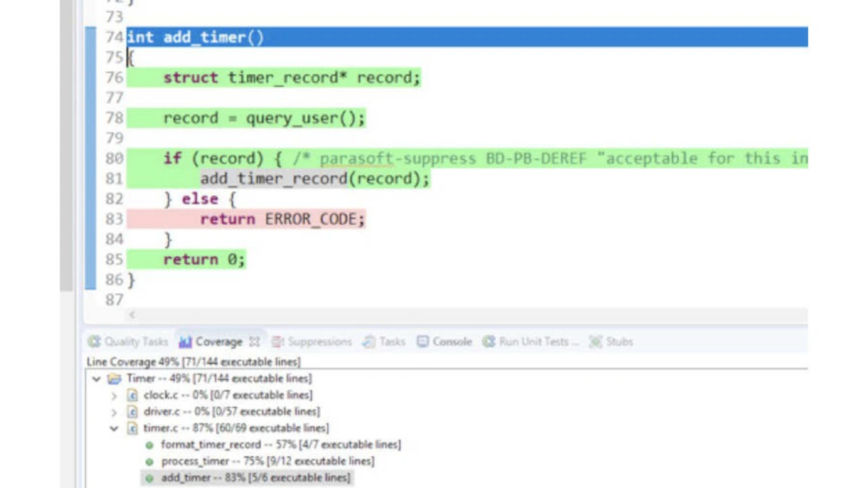868x488 pixels.
Task: Click the clock.c file icon
Action: pyautogui.click(x=133, y=395)
